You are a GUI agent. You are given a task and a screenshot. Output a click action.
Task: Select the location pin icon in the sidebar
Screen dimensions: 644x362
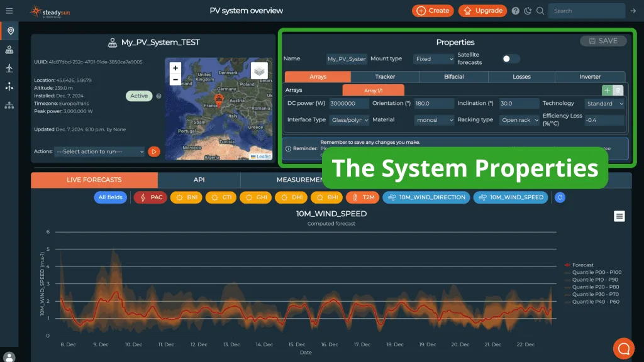10,31
